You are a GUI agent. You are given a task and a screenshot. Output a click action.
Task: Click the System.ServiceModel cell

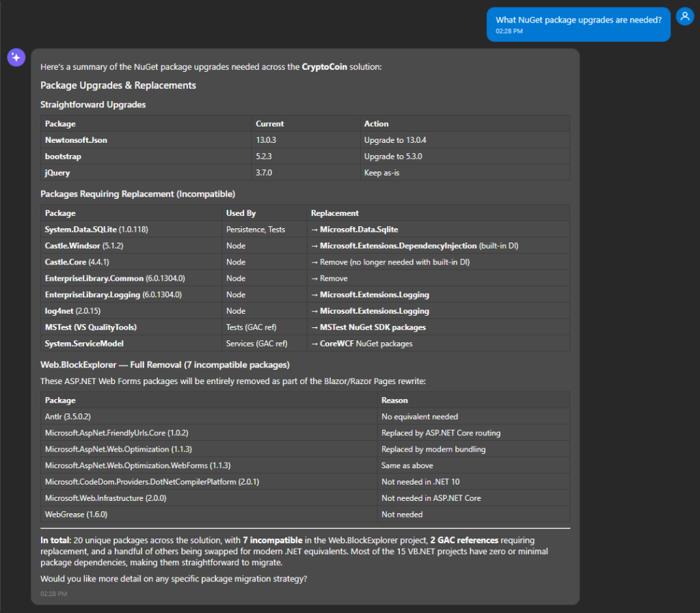pos(131,344)
